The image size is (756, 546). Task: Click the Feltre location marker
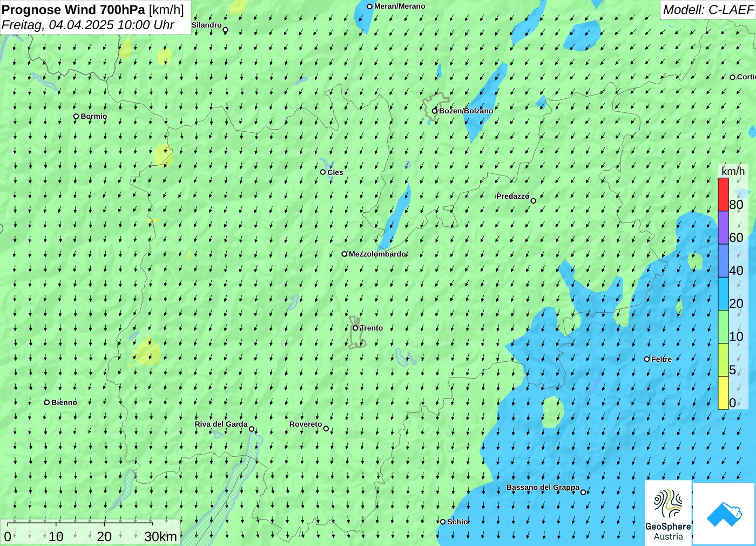click(647, 359)
